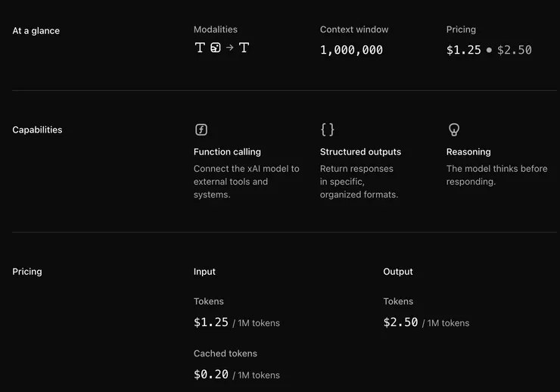The width and height of the screenshot is (560, 392).
Task: Click the $2.50 output token price
Action: point(400,322)
